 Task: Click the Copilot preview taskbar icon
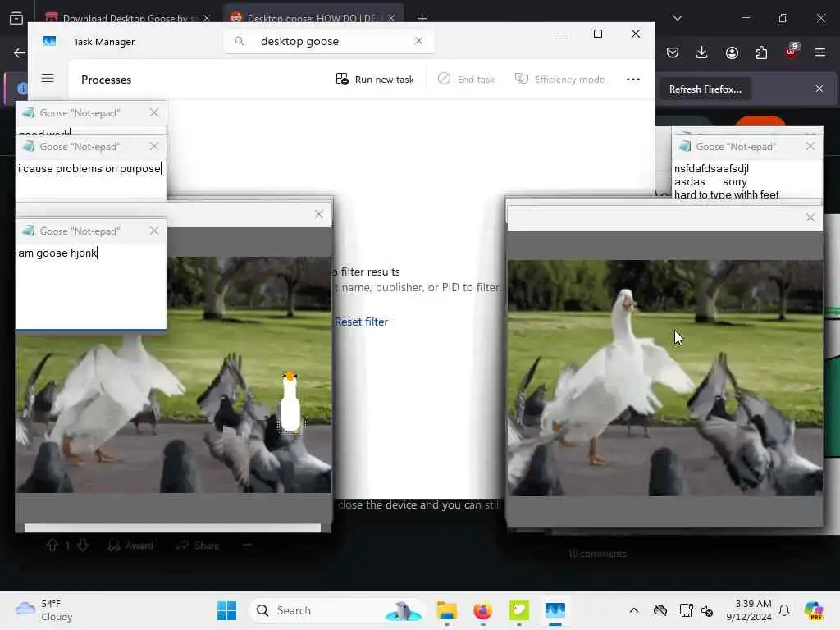814,610
